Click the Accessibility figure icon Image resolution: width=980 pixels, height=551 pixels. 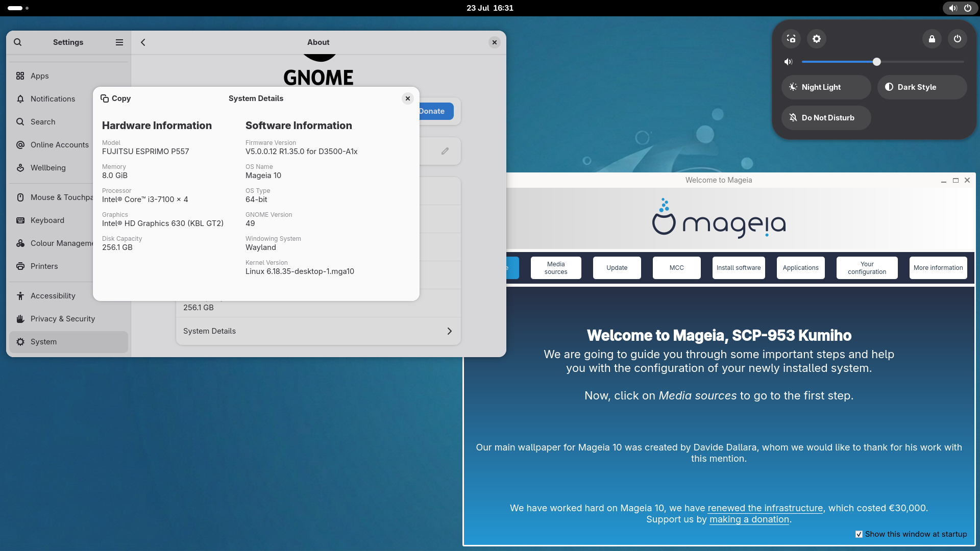(20, 296)
